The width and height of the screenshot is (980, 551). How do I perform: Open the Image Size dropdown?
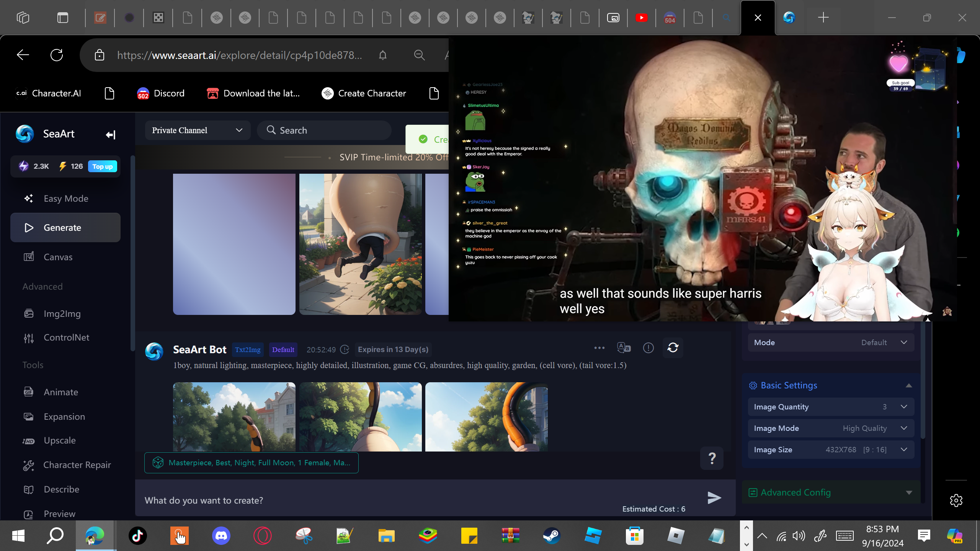point(831,450)
